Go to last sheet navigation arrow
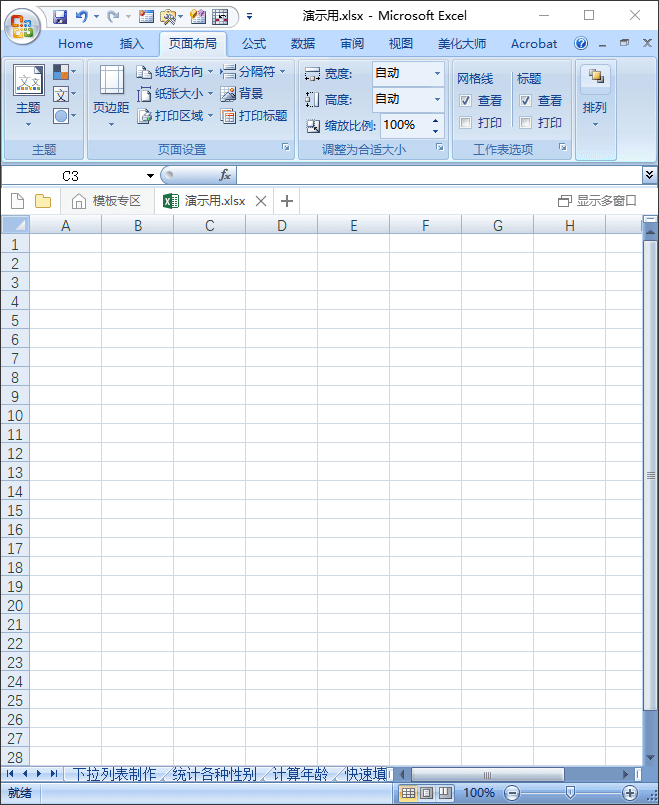Image resolution: width=659 pixels, height=805 pixels. point(54,774)
